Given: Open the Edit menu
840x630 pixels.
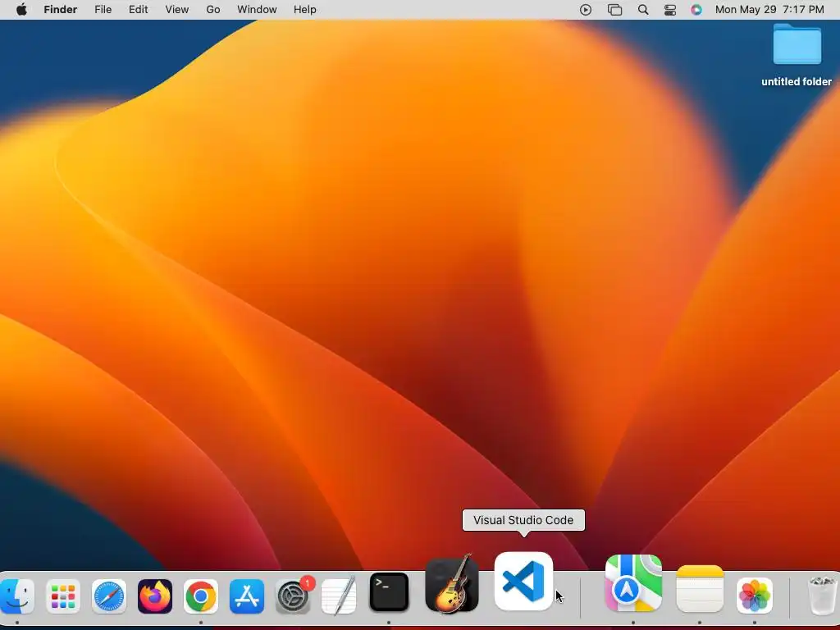Looking at the screenshot, I should click(x=138, y=10).
